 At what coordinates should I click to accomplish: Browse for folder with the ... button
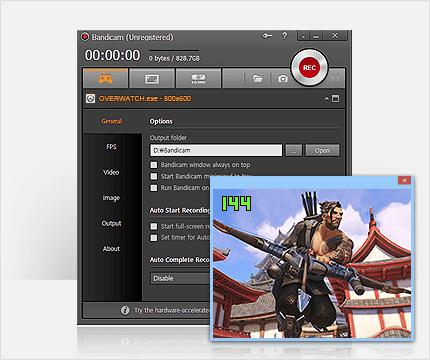(x=294, y=150)
